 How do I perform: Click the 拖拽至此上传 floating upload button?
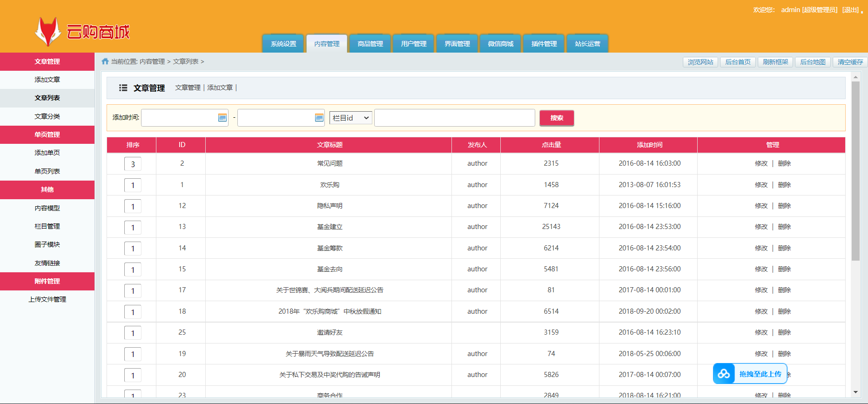pos(750,374)
